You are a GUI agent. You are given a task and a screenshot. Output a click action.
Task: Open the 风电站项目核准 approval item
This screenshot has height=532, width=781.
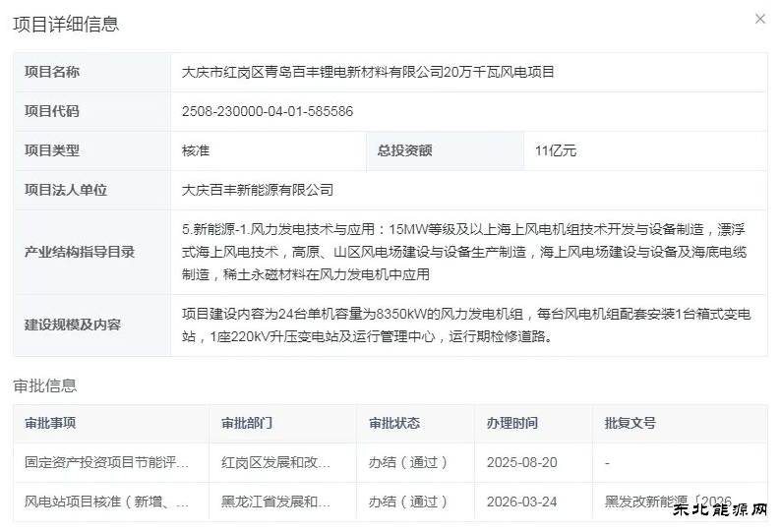pos(107,502)
